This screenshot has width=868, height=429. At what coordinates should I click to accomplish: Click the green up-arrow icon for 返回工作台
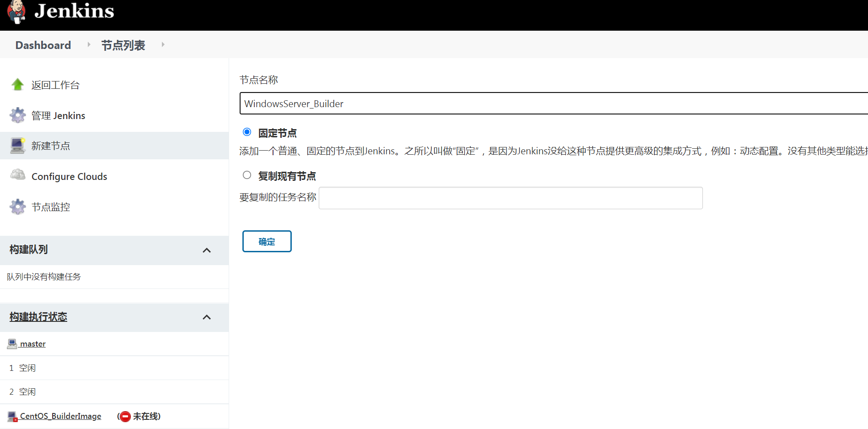[x=18, y=85]
